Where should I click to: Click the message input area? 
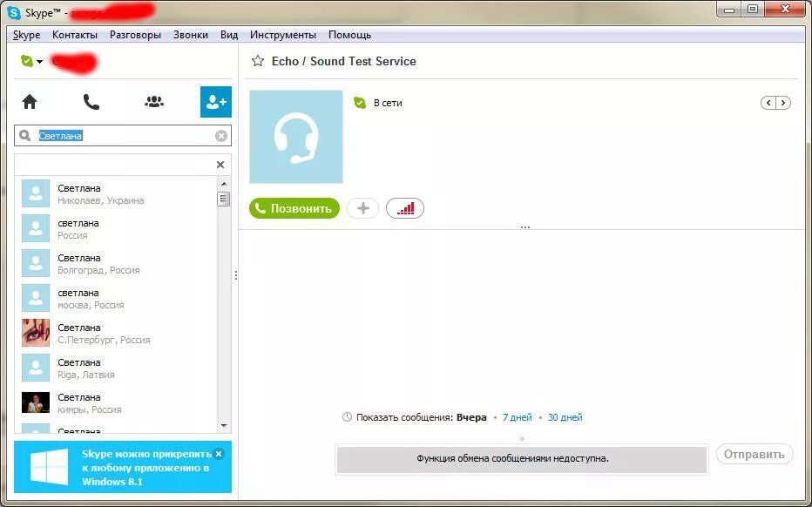point(522,459)
